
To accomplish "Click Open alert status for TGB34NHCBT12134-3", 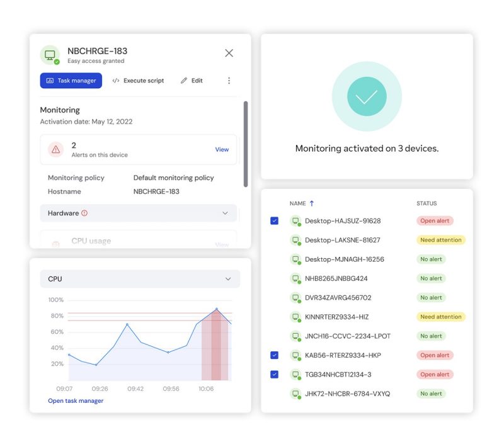I will (435, 375).
